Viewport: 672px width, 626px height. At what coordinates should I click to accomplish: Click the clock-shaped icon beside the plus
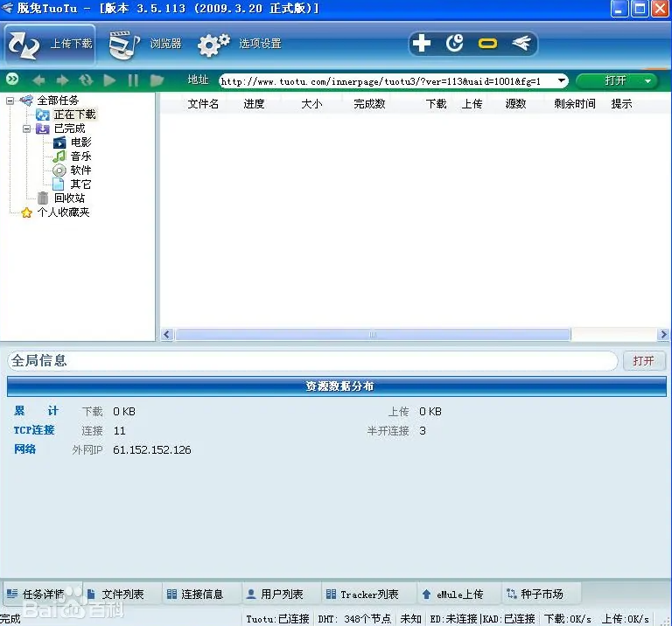[x=454, y=43]
